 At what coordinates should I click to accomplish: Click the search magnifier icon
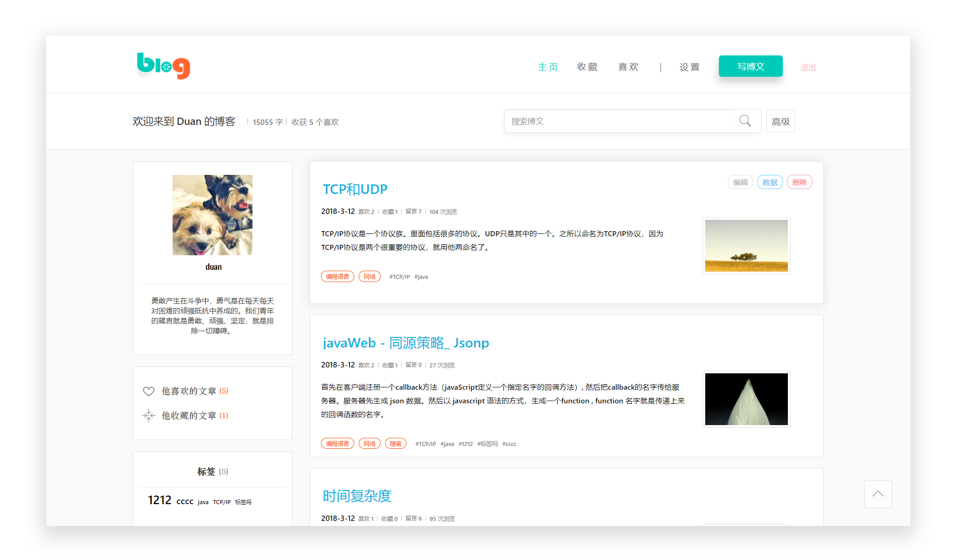pos(745,121)
